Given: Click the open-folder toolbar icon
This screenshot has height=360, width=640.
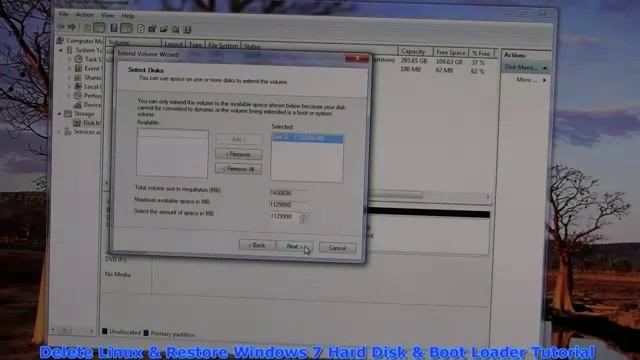Looking at the screenshot, I should (x=164, y=29).
